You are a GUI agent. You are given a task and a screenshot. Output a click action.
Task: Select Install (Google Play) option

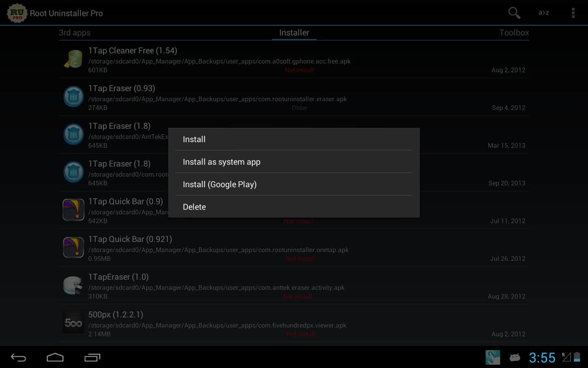coord(294,184)
